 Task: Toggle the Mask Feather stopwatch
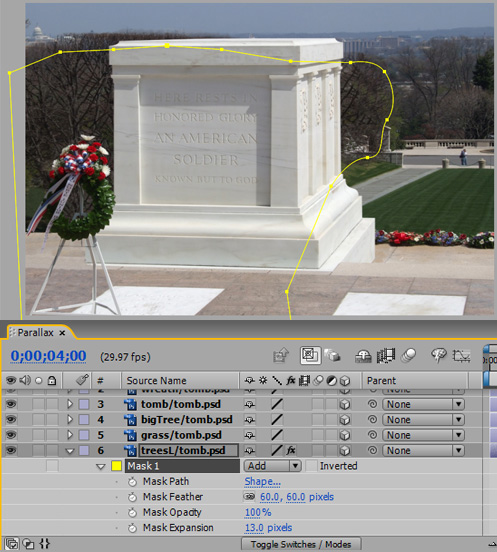click(132, 497)
